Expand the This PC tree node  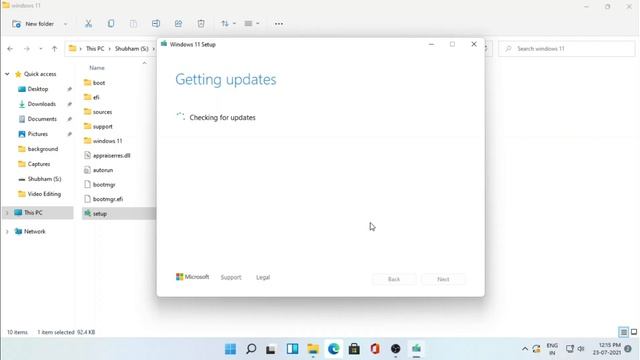(x=7, y=213)
